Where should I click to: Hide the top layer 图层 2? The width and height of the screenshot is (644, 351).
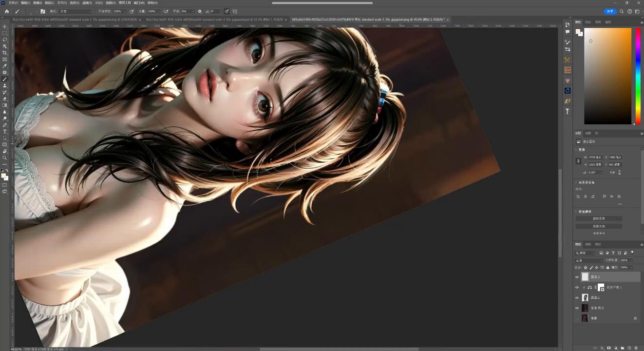click(577, 277)
